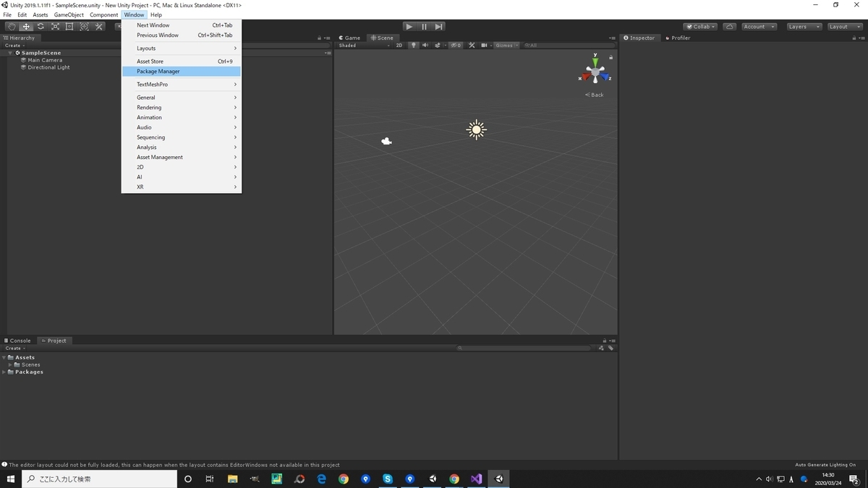Open Visual Studio from taskbar

tap(476, 479)
